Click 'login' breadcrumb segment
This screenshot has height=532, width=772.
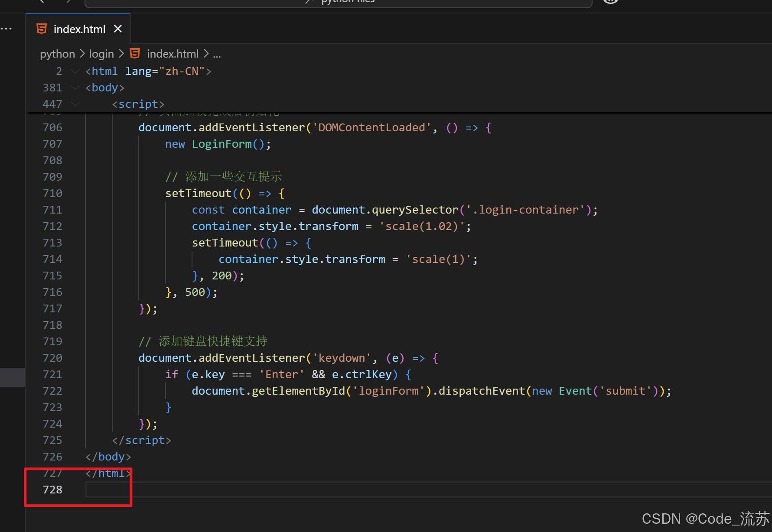(x=101, y=54)
